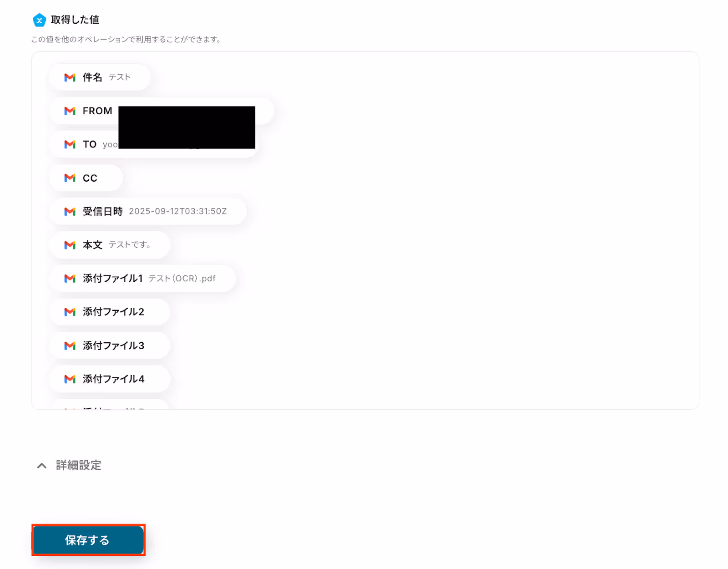Click the Gmail icon beside FROM
728x569 pixels.
pos(70,111)
